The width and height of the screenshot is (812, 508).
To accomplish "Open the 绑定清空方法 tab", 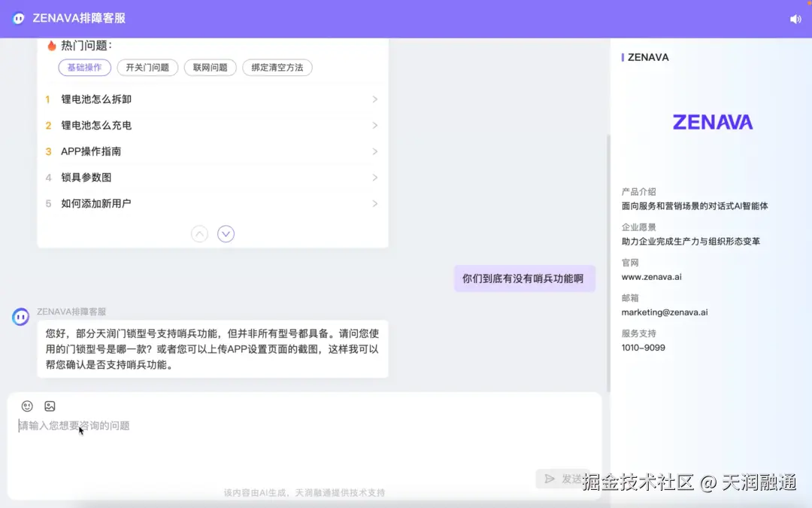I will pos(277,68).
